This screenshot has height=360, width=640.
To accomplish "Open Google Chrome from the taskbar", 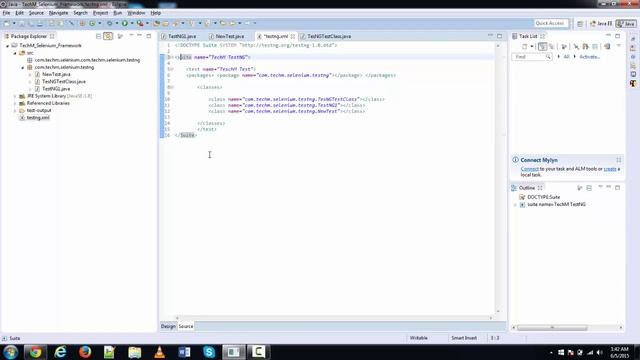I will pos(35,352).
